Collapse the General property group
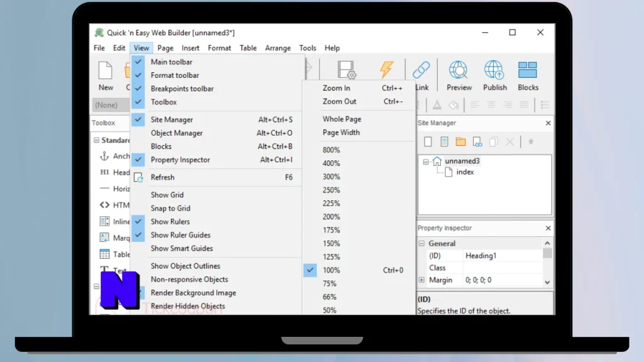This screenshot has height=362, width=644. (x=421, y=243)
